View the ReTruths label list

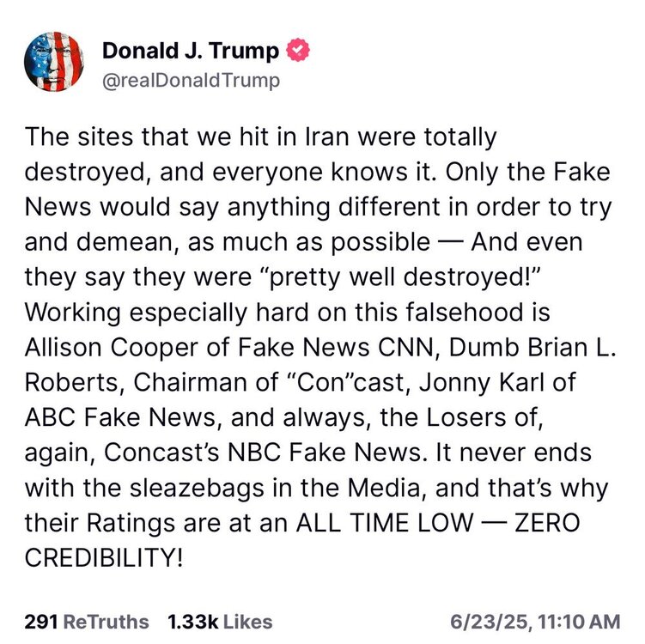click(x=106, y=622)
